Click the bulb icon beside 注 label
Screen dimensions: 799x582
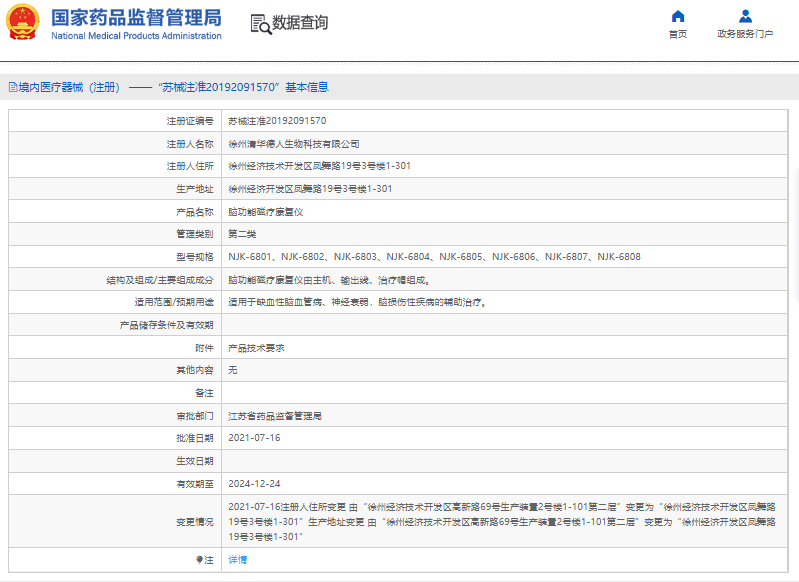click(199, 559)
